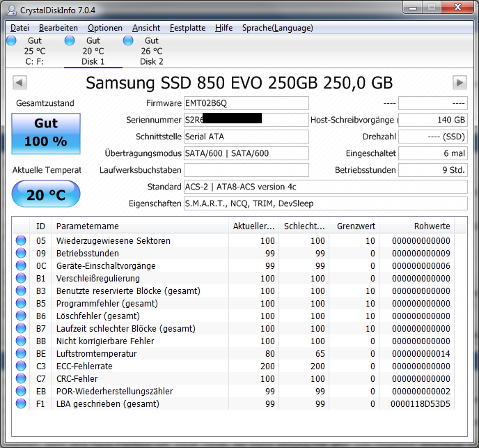The image size is (479, 448).
Task: Select the C: F: disk tab
Action: (35, 51)
